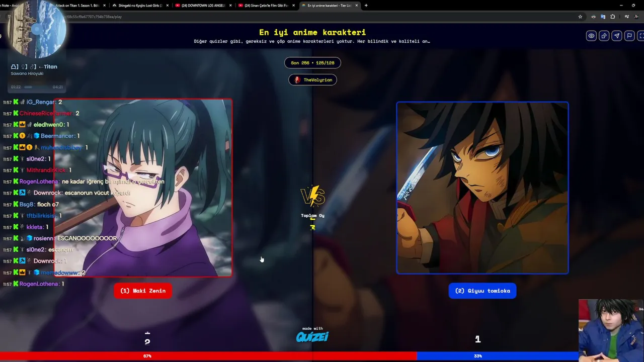Click the VS lightning emblem
This screenshot has height=362, width=644.
point(312,197)
